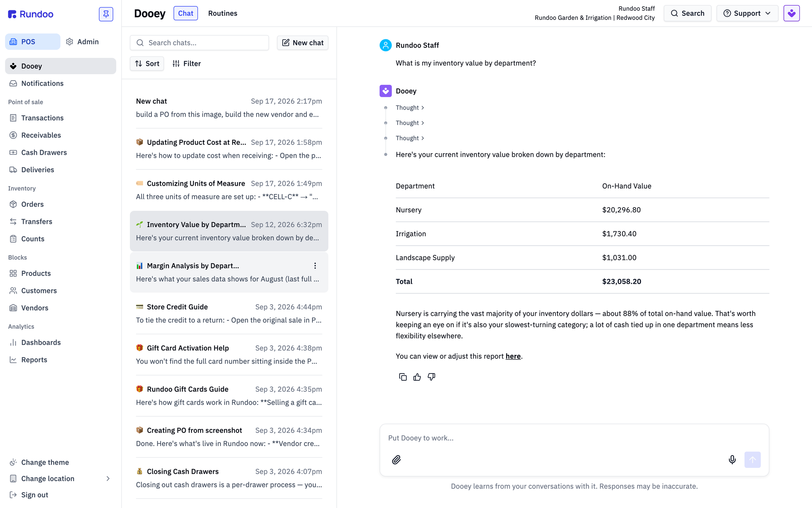Expand Change location submenu

[x=60, y=479]
